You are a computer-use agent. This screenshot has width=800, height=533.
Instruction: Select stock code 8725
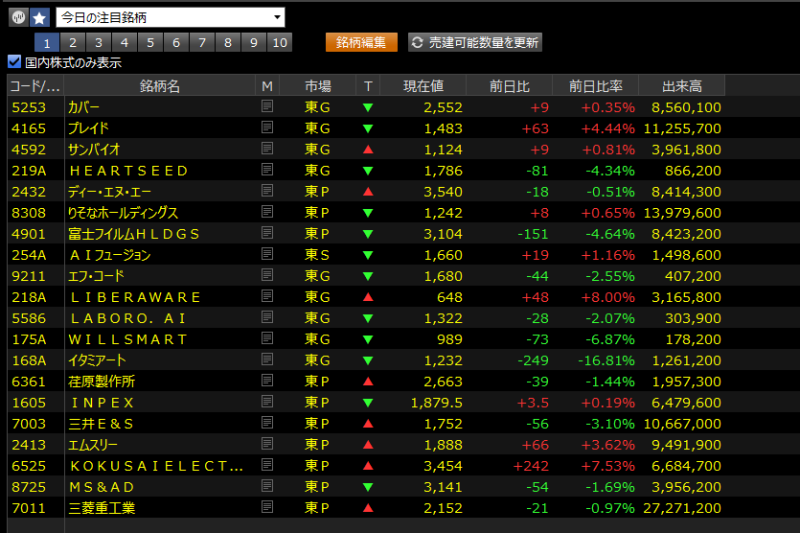click(29, 487)
